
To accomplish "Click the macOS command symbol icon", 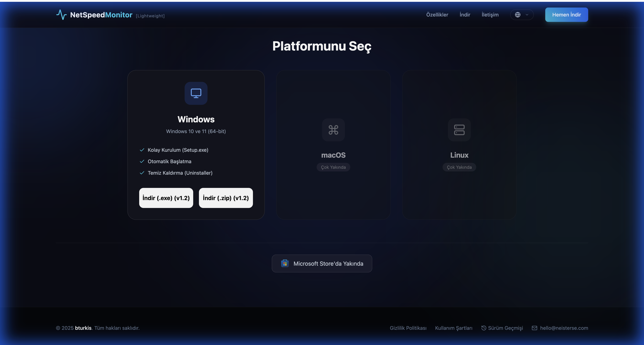I will coord(333,130).
